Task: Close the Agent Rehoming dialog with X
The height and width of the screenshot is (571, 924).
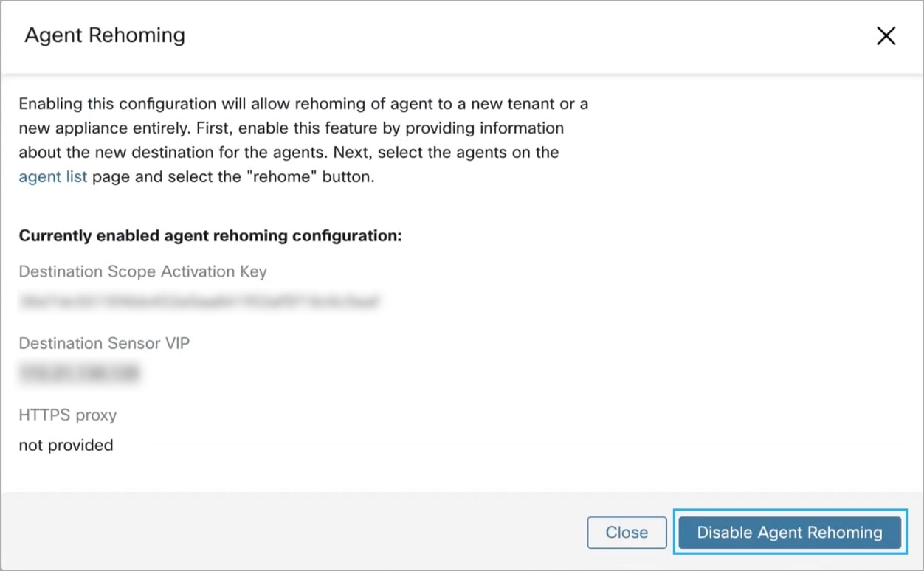Action: pyautogui.click(x=886, y=36)
